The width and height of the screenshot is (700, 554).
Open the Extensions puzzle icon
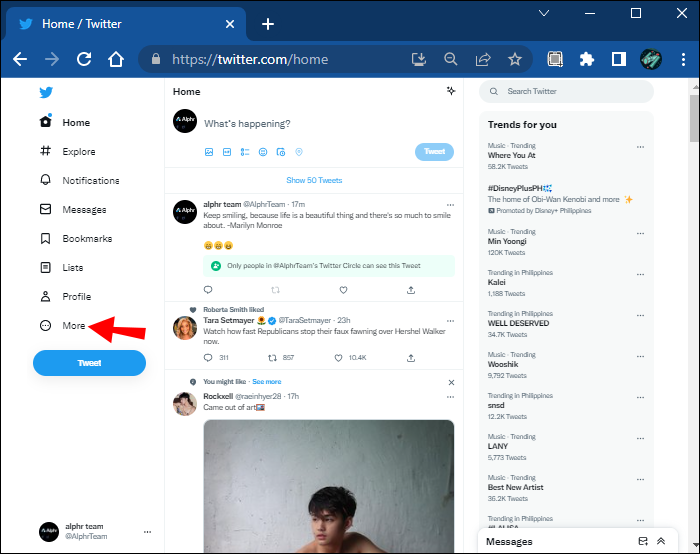tap(587, 59)
